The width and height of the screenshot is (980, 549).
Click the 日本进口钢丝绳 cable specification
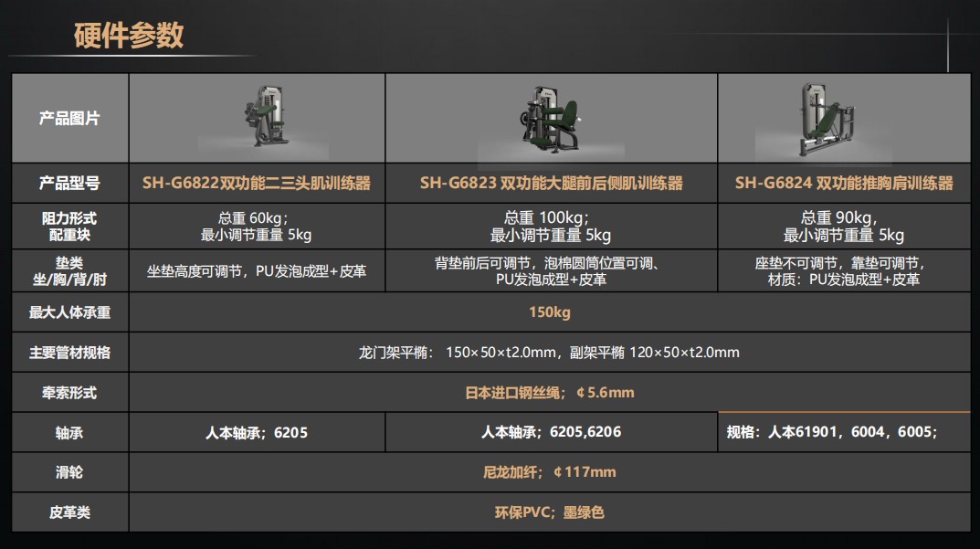[549, 393]
